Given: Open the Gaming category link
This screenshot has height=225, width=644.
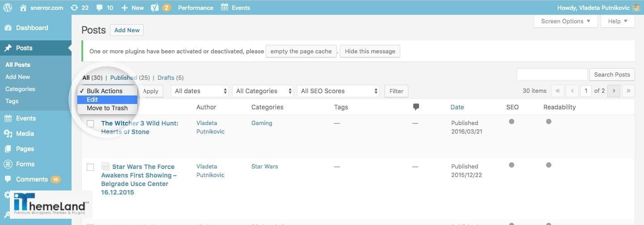Looking at the screenshot, I should [x=262, y=123].
